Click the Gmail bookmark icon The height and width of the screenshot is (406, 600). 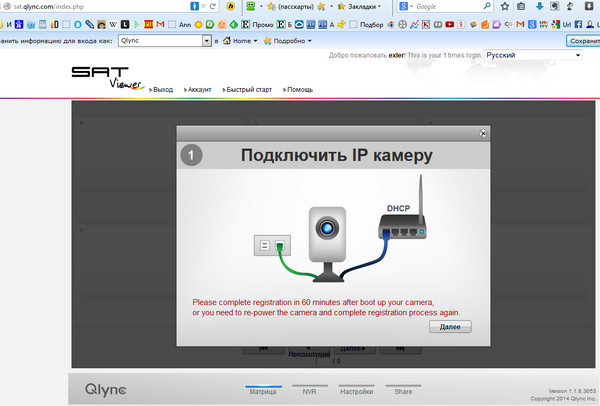coord(160,23)
